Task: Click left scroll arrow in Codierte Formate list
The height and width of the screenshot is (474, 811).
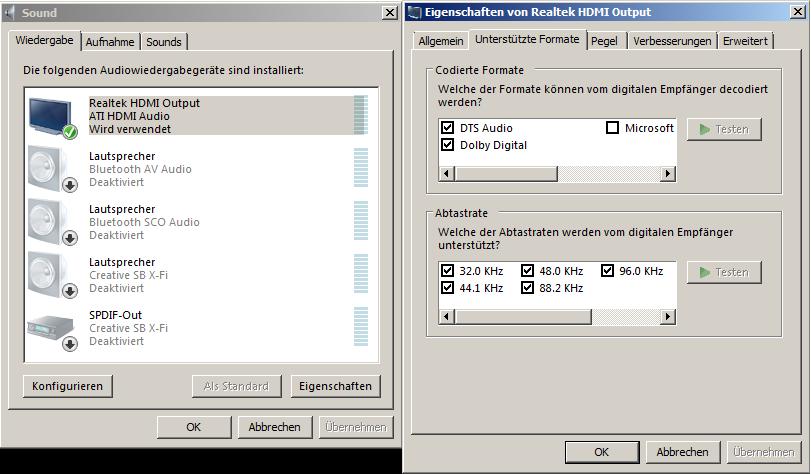Action: click(x=447, y=173)
